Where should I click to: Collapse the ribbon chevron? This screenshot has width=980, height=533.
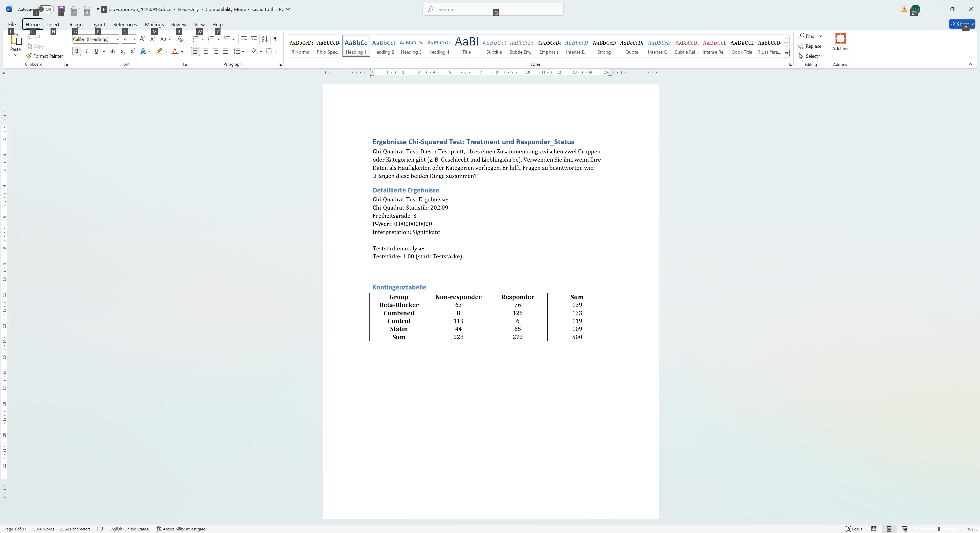pyautogui.click(x=970, y=64)
